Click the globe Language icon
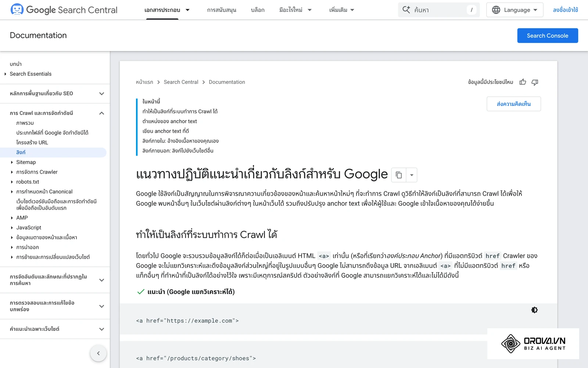 [x=496, y=10]
